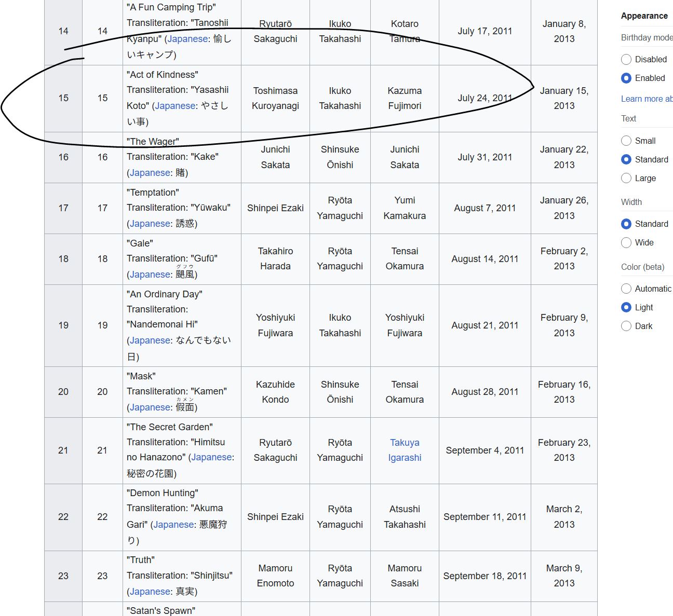Click the "Yumi Kamakura" cell
The width and height of the screenshot is (673, 616).
point(405,208)
